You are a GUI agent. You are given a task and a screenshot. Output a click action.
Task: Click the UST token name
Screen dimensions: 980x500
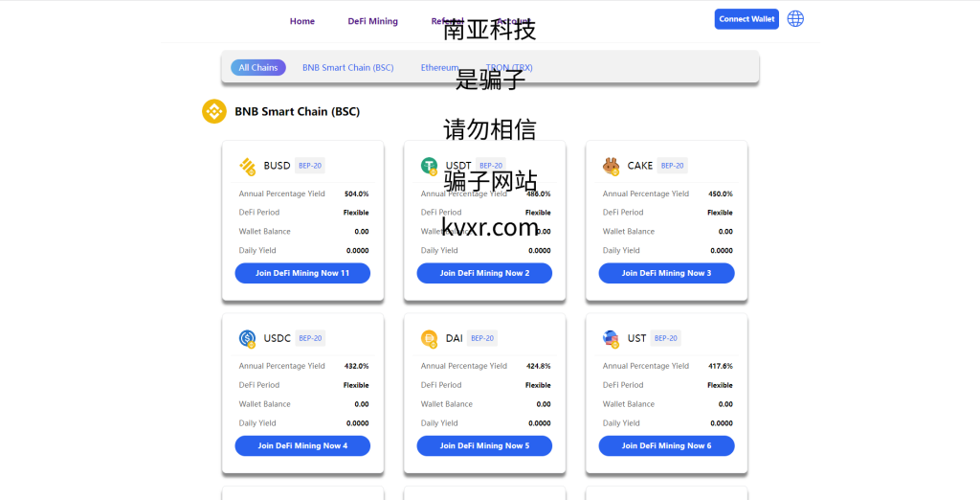pyautogui.click(x=636, y=338)
